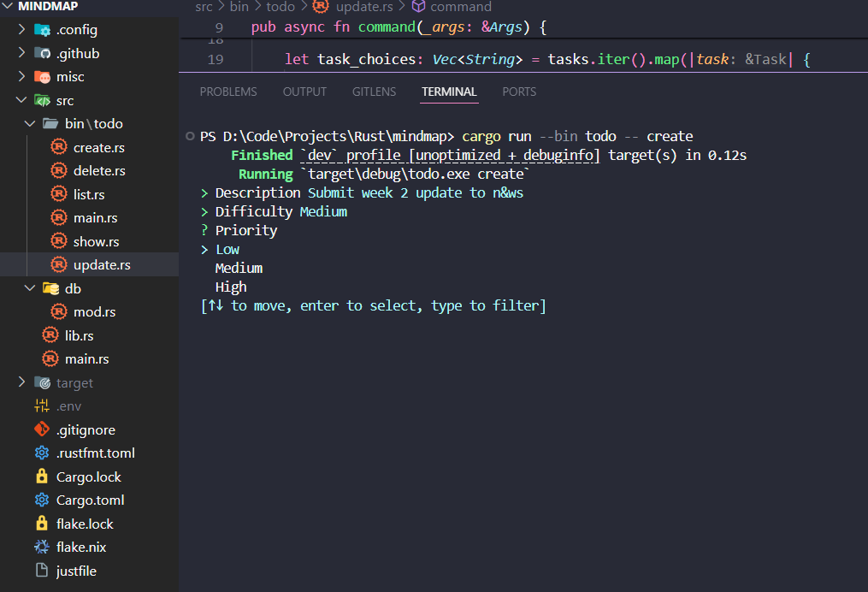Expand the misc folder chevron
The height and width of the screenshot is (592, 868).
(21, 76)
